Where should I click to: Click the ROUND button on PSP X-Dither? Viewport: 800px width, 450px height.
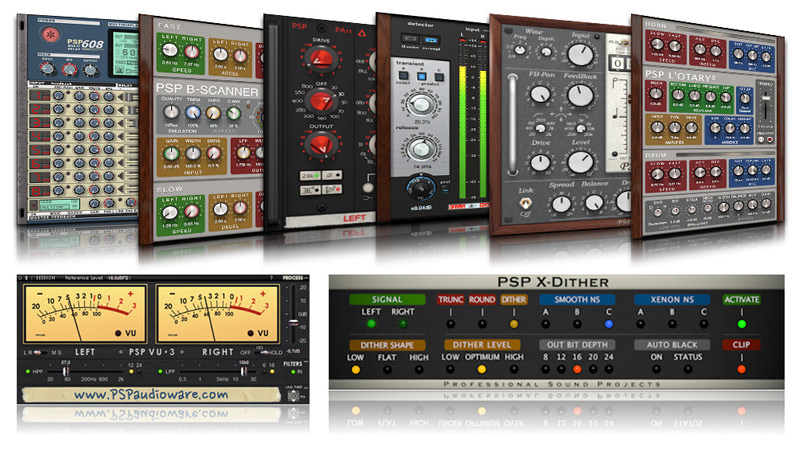pyautogui.click(x=482, y=299)
